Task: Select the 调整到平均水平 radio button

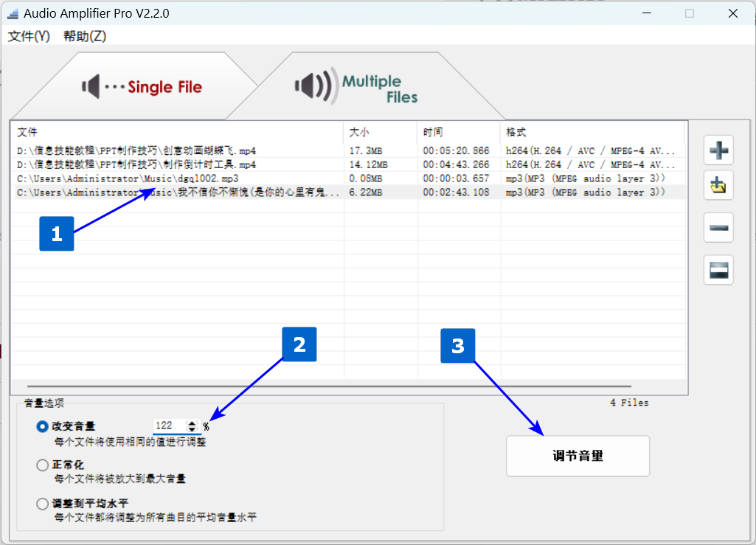Action: tap(42, 504)
